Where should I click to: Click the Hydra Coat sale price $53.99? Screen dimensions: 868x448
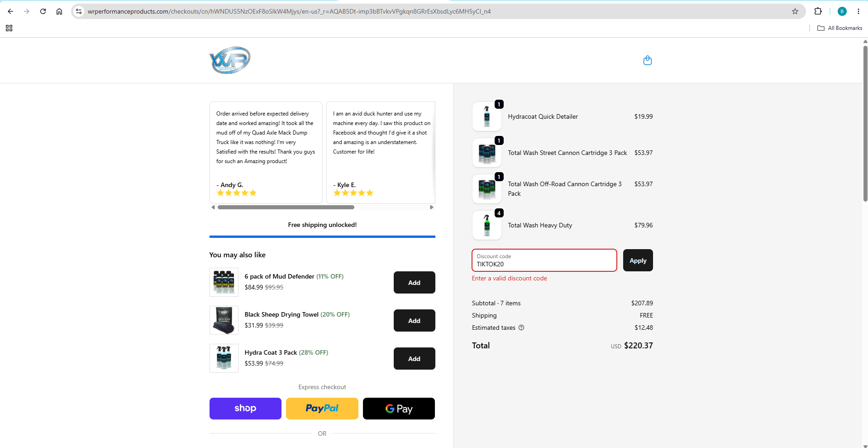(254, 363)
